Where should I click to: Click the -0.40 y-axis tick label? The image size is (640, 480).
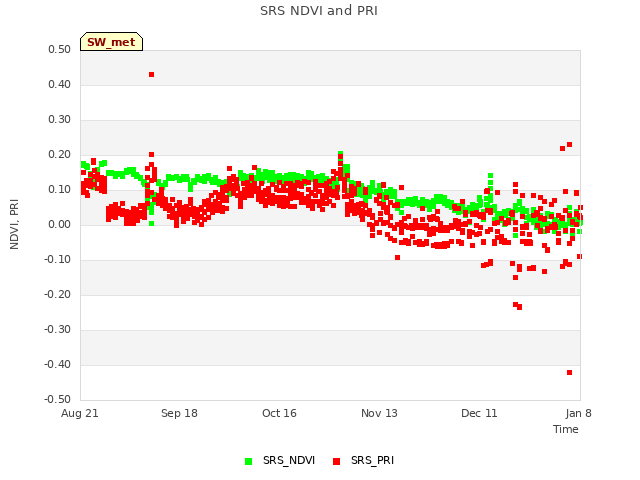[57, 364]
